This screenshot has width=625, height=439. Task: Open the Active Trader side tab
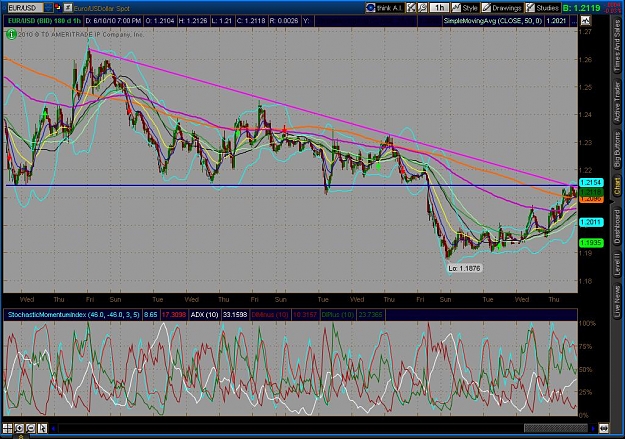[617, 102]
